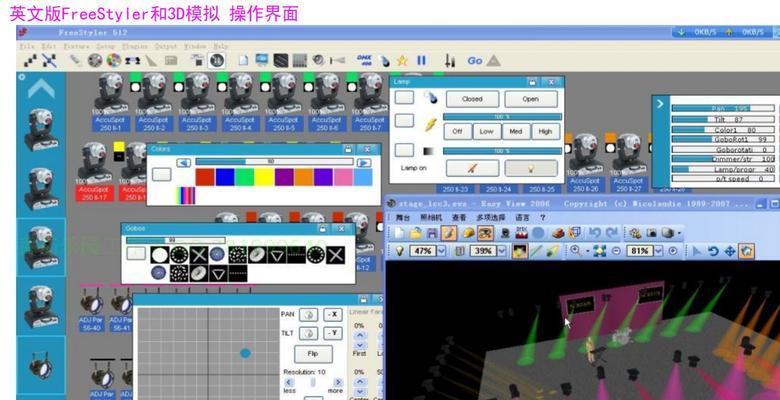Click the blue pause bars toolbar icon
Viewport: 780px width, 400px height.
pos(421,61)
